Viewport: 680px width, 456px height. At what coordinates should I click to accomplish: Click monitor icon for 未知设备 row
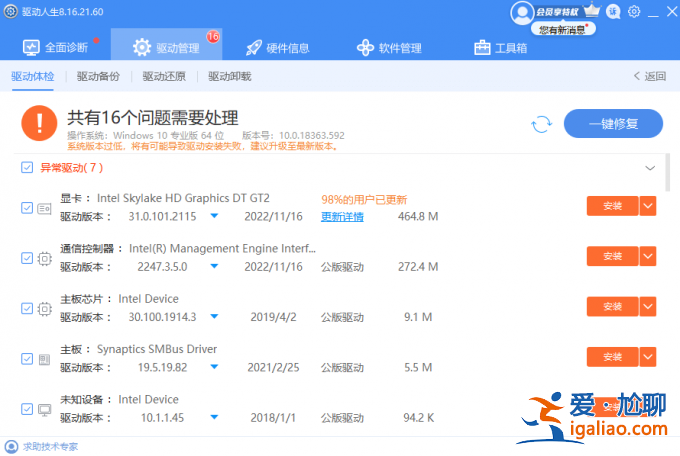44,410
